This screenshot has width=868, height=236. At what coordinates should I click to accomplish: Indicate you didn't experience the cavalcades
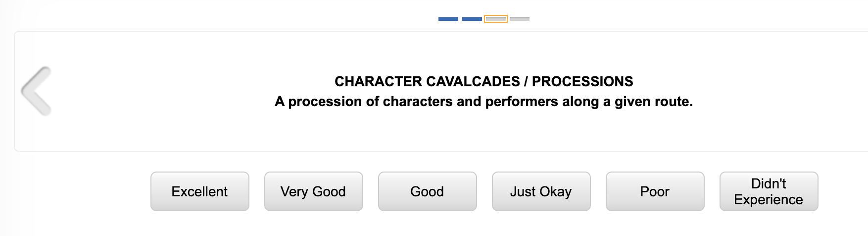click(x=769, y=191)
